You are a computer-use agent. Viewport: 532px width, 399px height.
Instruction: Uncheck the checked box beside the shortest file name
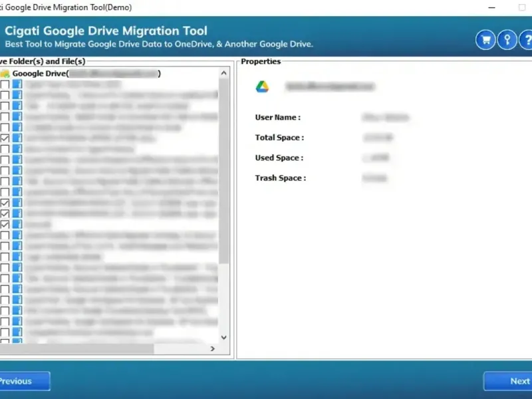tap(5, 224)
